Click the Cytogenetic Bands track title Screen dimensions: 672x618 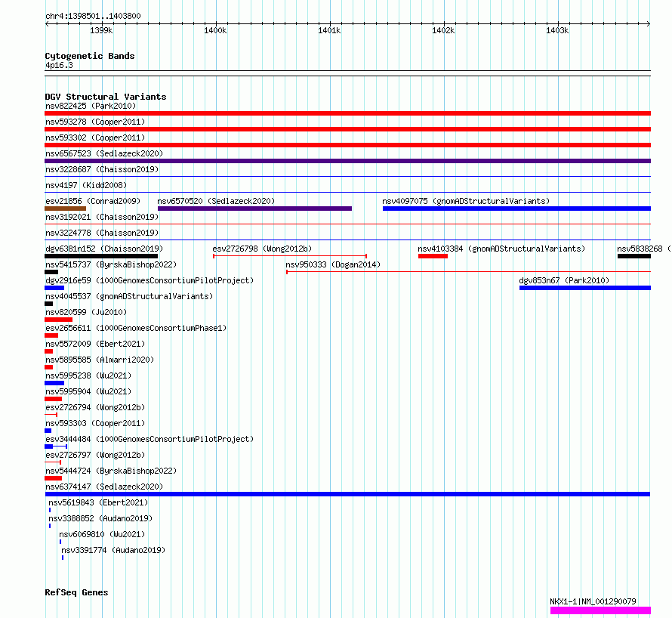[90, 56]
